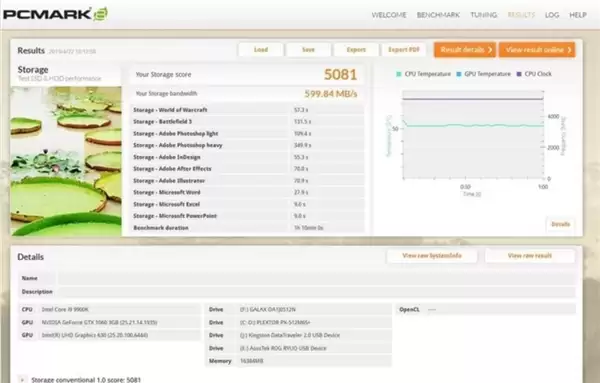This screenshot has height=383, width=600.
Task: Click the lily pads Storage thumbnail
Action: pyautogui.click(x=66, y=161)
